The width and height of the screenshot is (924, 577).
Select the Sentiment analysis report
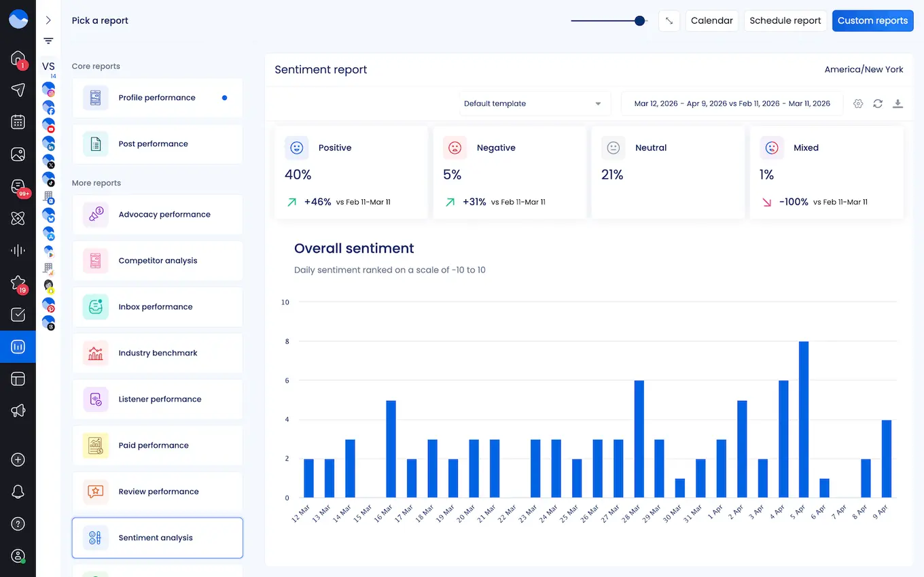tap(157, 538)
